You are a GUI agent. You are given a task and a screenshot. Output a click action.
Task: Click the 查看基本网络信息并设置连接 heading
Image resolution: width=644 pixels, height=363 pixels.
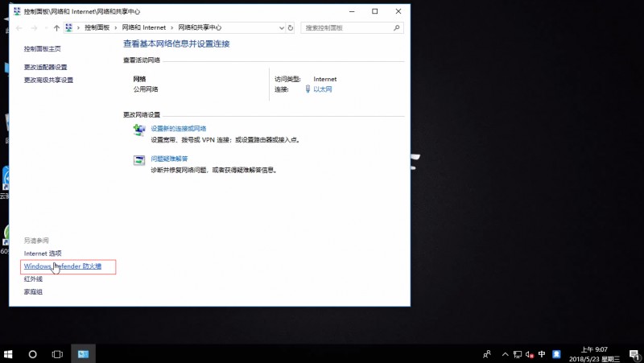[176, 44]
